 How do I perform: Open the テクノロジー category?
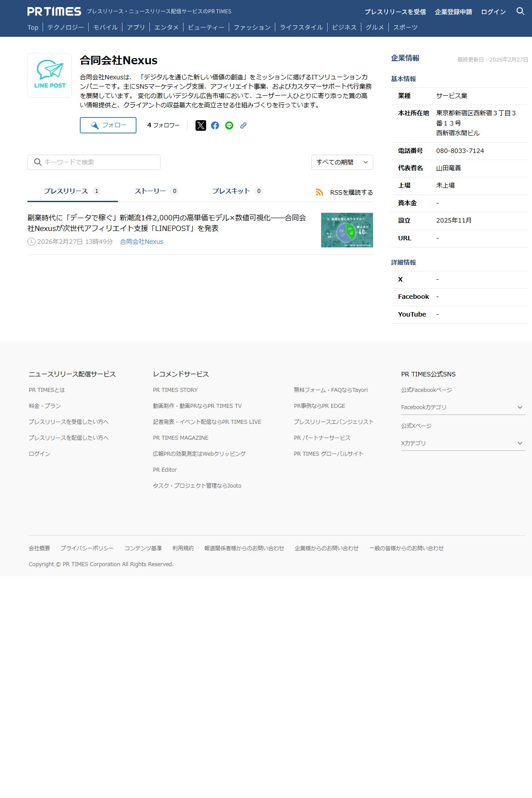tap(66, 27)
